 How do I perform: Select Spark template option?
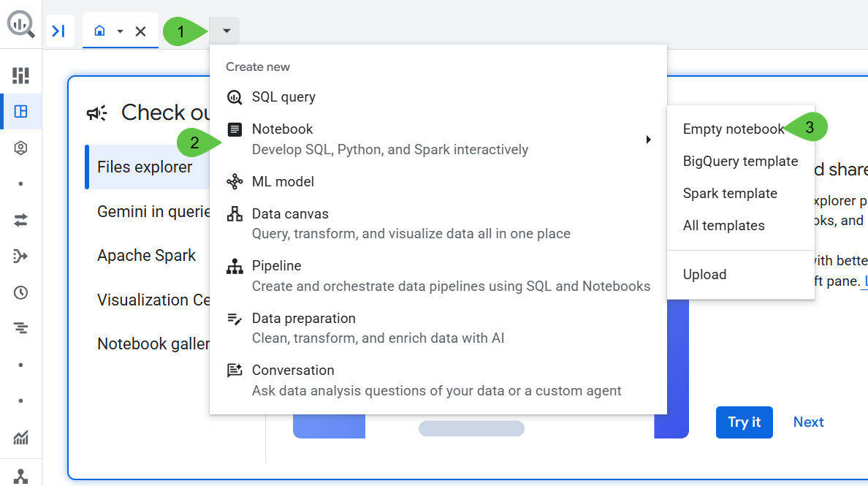[730, 194]
